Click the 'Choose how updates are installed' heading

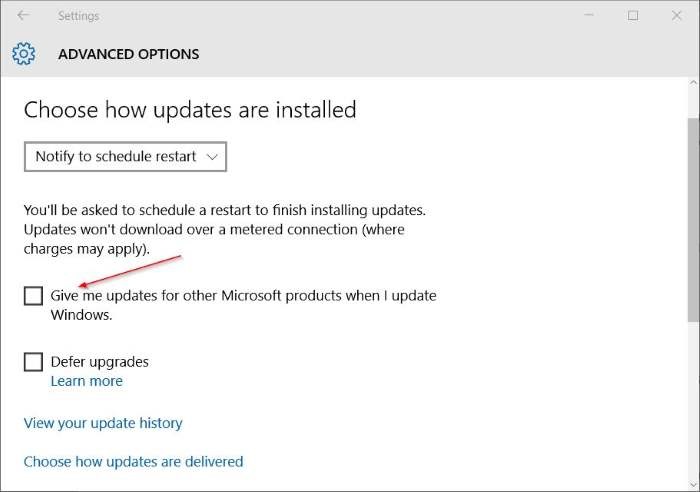190,110
